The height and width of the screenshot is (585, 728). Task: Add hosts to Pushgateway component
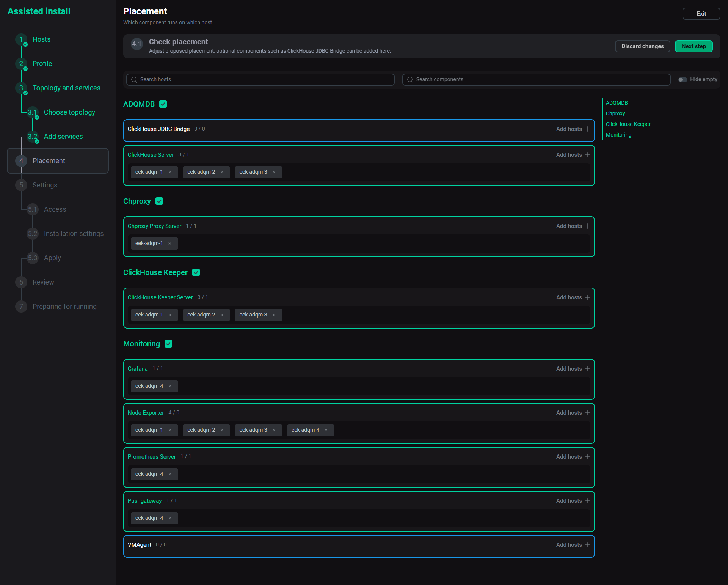click(x=573, y=501)
